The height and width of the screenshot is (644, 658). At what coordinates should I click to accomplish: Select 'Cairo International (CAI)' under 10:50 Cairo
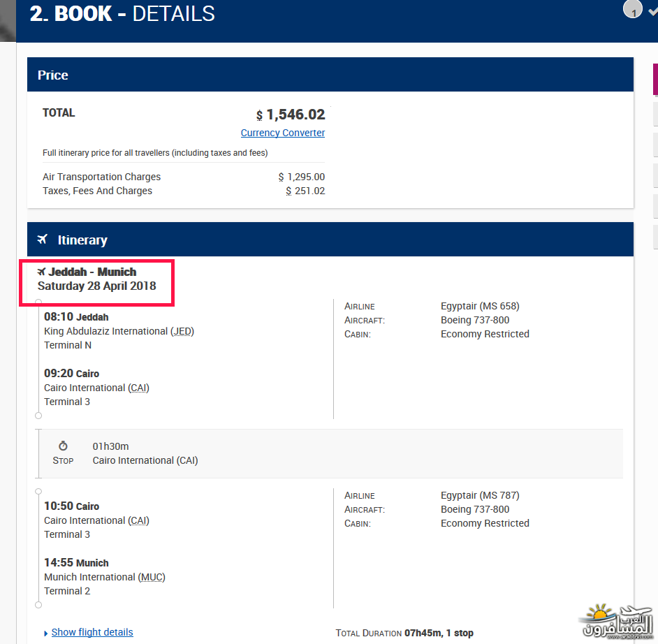click(96, 520)
